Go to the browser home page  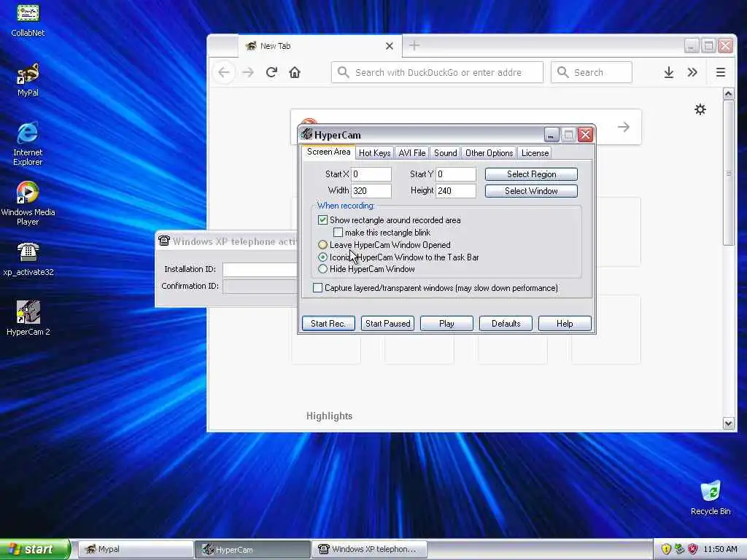295,72
